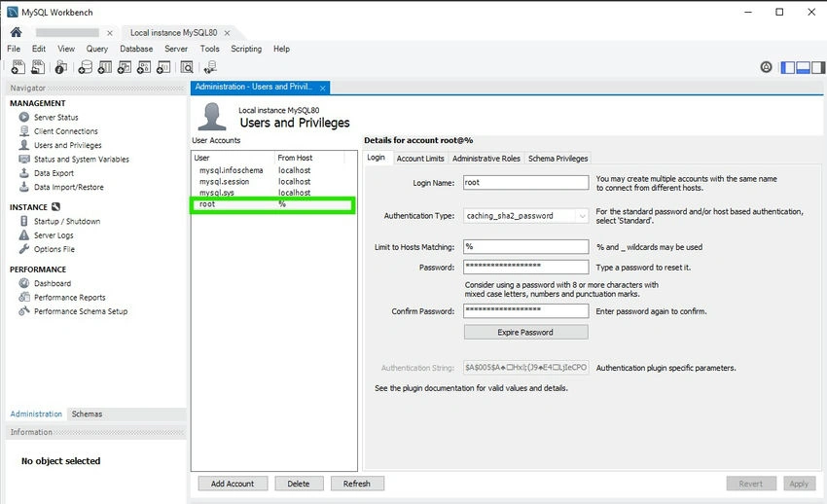Open the Administrative Roles tab
This screenshot has height=504, width=827.
[x=486, y=159]
